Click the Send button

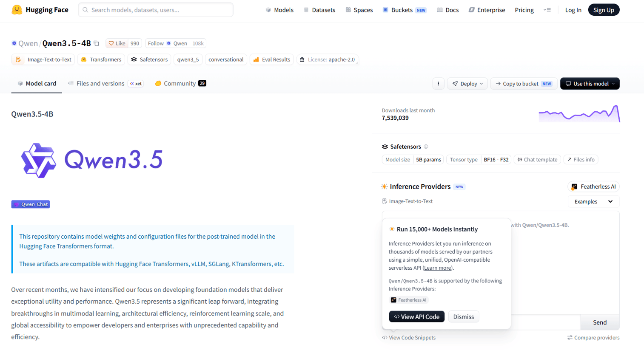(x=600, y=322)
